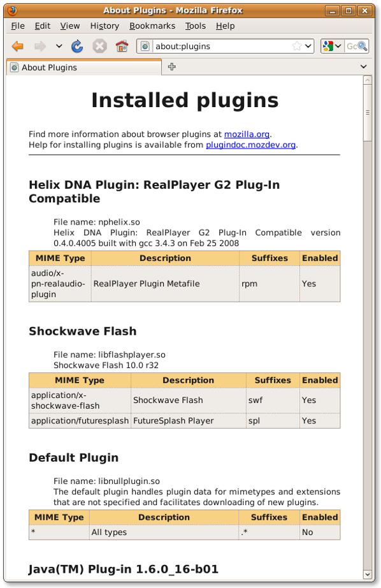
Task: Click the Back arrow navigation icon
Action: (18, 47)
